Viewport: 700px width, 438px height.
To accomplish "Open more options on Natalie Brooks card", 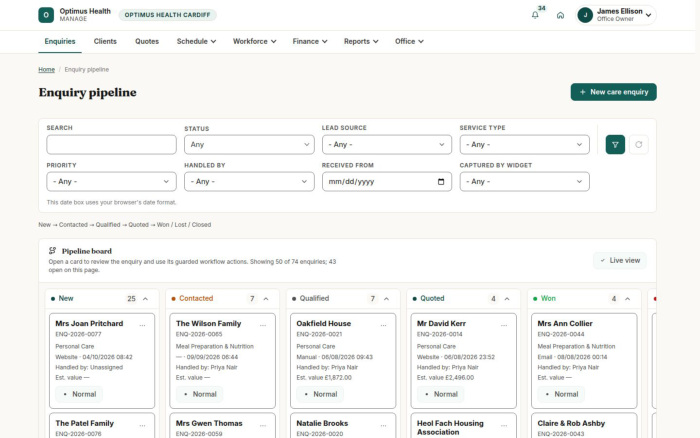I will click(383, 425).
